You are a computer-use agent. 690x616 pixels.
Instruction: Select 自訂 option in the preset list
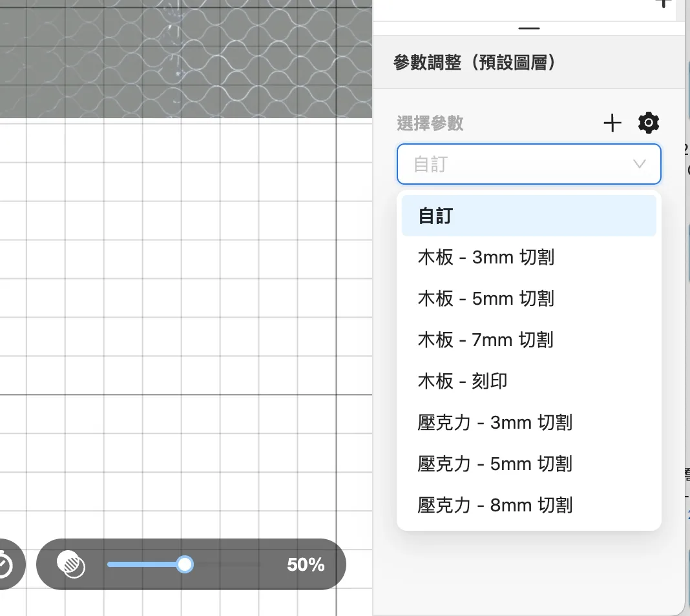coord(528,216)
